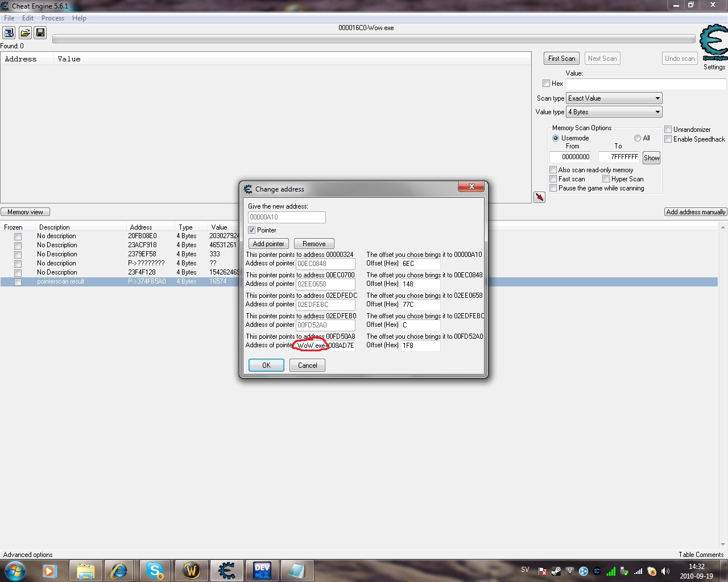Open the Process menu

coord(53,18)
